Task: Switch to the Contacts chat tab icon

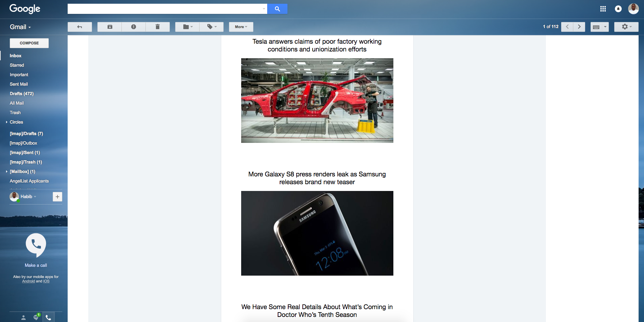Action: (23, 318)
